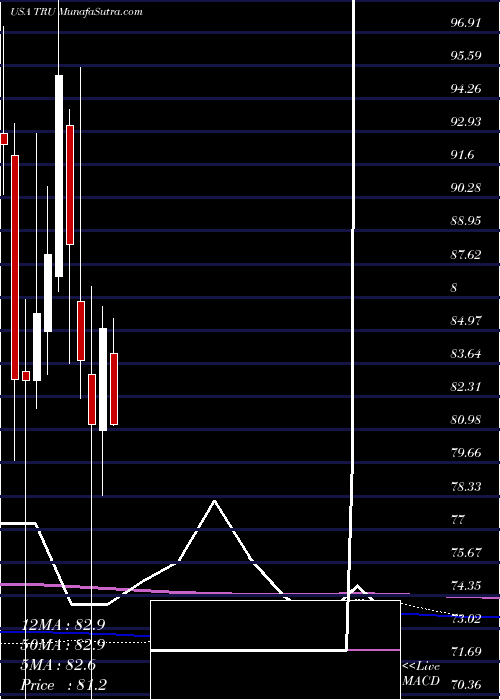The height and width of the screenshot is (700, 500).
Task: Select the 83.64 price level label
Action: click(x=466, y=354)
